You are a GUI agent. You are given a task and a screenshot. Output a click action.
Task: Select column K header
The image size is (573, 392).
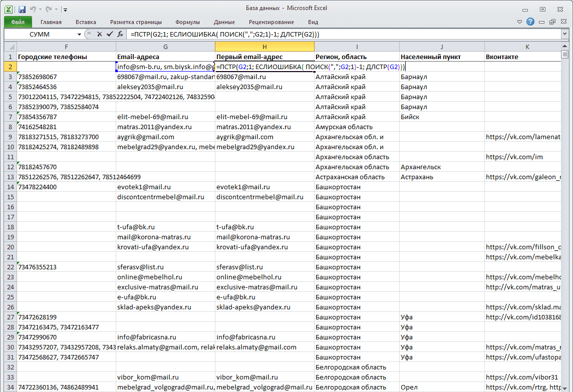(x=522, y=47)
